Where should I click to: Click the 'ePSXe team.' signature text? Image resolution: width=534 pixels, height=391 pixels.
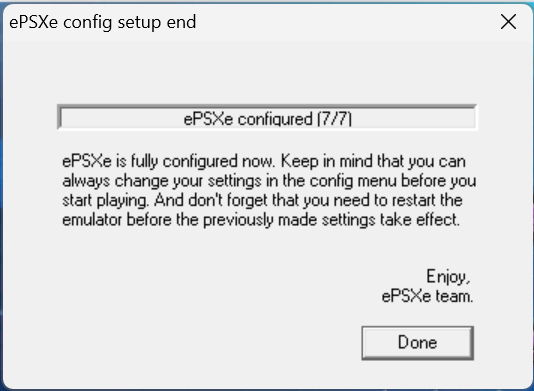[x=427, y=296]
